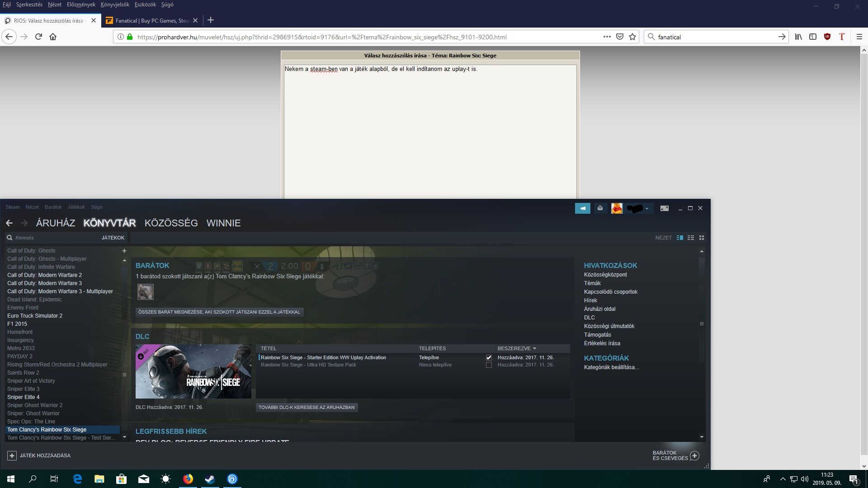Click forum reply text area
Image resolution: width=868 pixels, height=488 pixels.
pyautogui.click(x=430, y=131)
